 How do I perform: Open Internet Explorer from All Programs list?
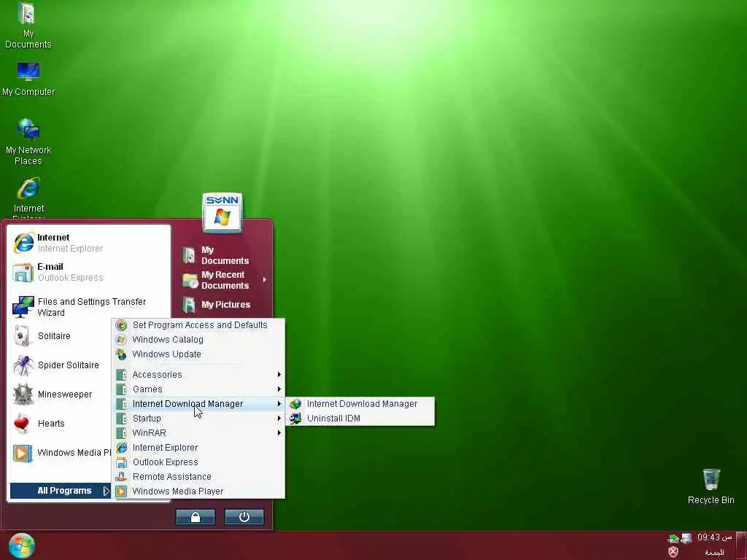pyautogui.click(x=198, y=448)
